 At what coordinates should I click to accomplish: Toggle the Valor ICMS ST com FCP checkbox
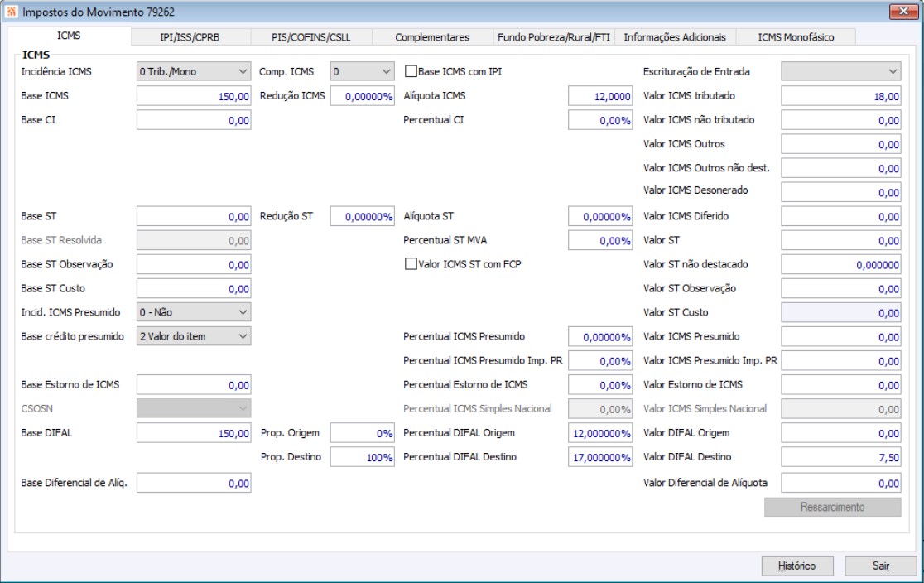411,264
